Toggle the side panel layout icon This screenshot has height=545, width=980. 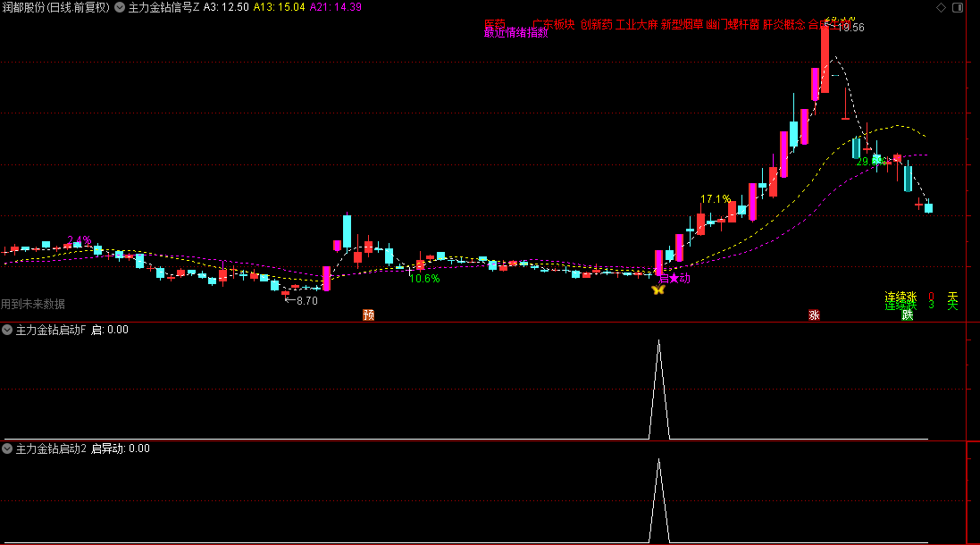tap(958, 7)
